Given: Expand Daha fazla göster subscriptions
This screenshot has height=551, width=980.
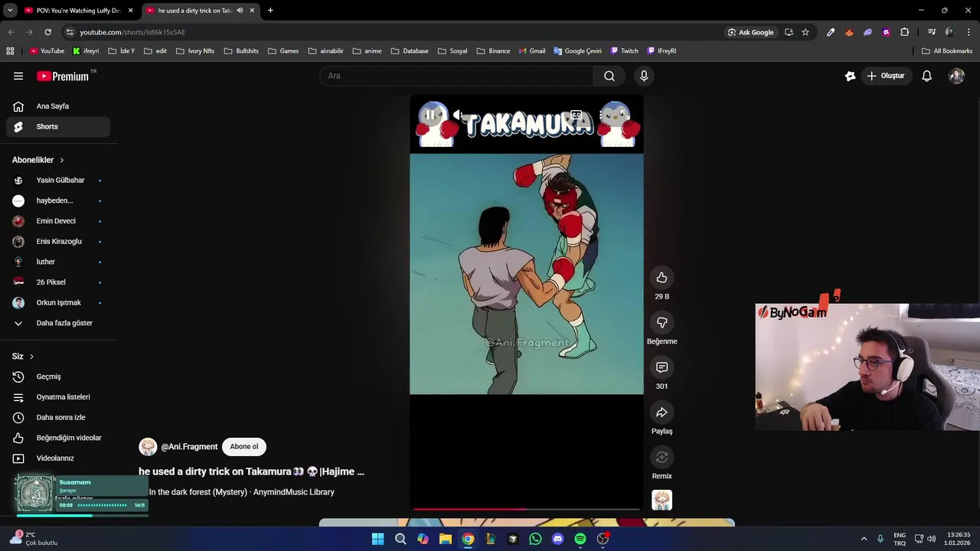Looking at the screenshot, I should coord(58,323).
